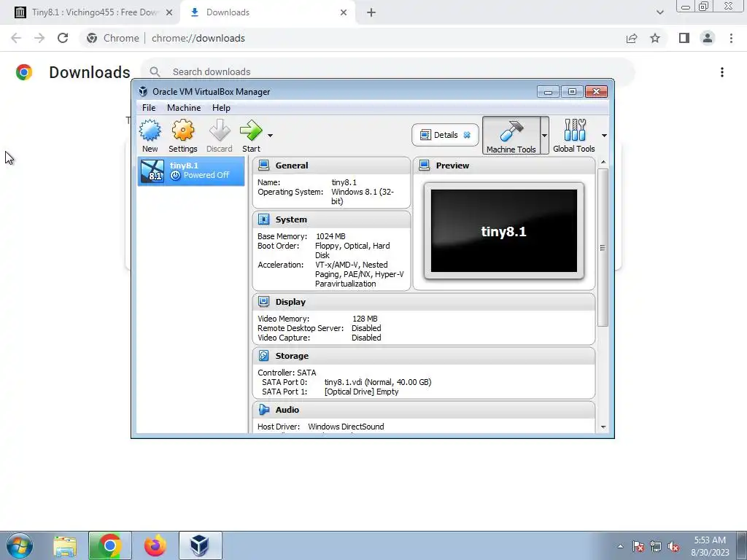The height and width of the screenshot is (560, 747).
Task: Open the Audio section title link
Action: (x=287, y=410)
